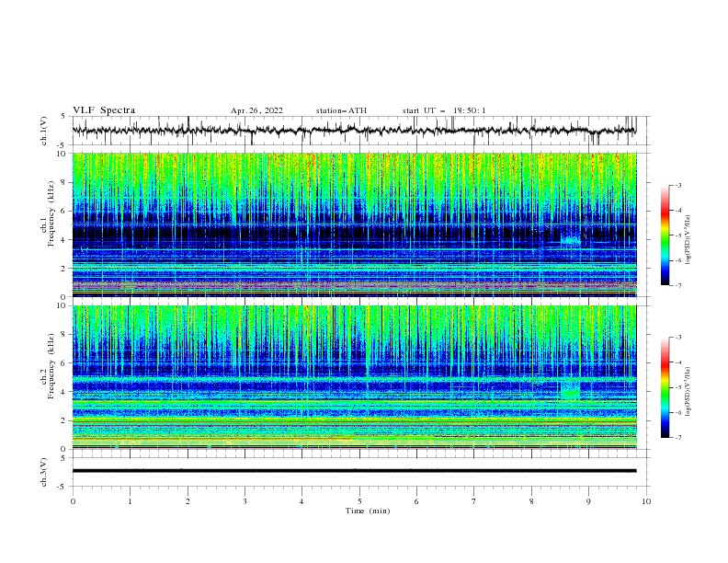The height and width of the screenshot is (563, 728).
Task: Select the date text "Apr. 26, 2022"
Action: (x=256, y=110)
